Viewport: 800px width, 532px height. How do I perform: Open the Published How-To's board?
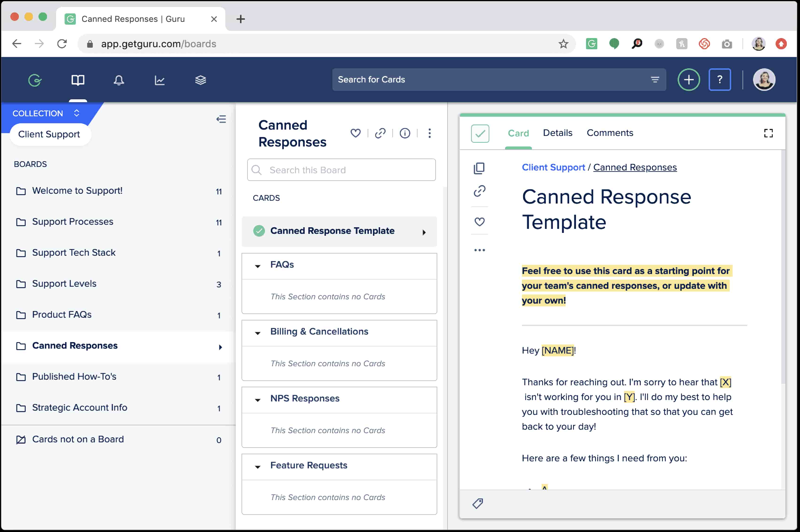[118, 377]
